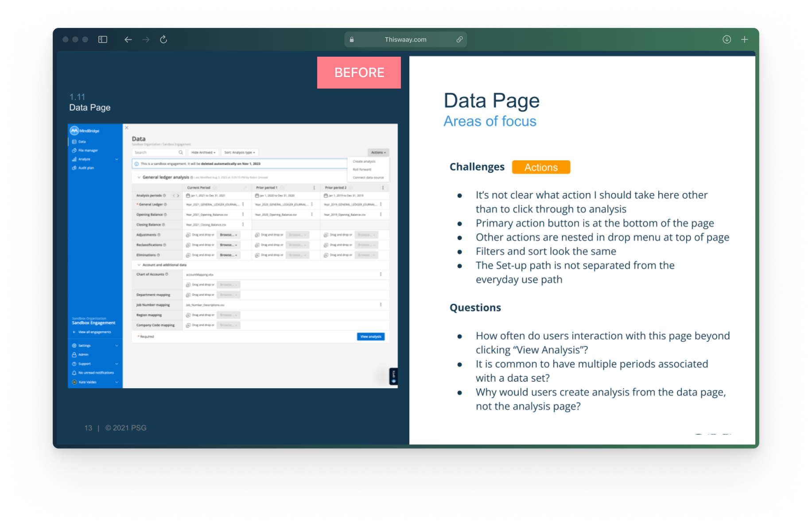Select Create analysis from the Actions menu

click(x=364, y=162)
